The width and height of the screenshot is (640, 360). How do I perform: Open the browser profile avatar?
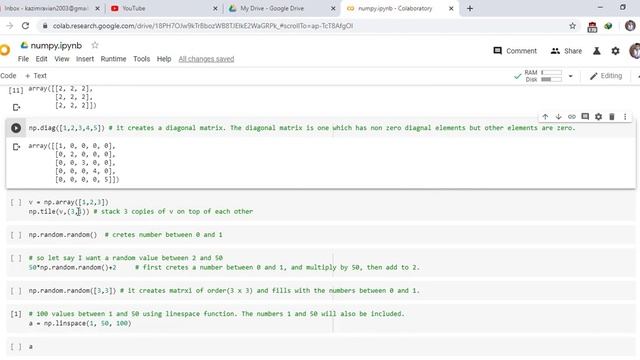(x=630, y=26)
